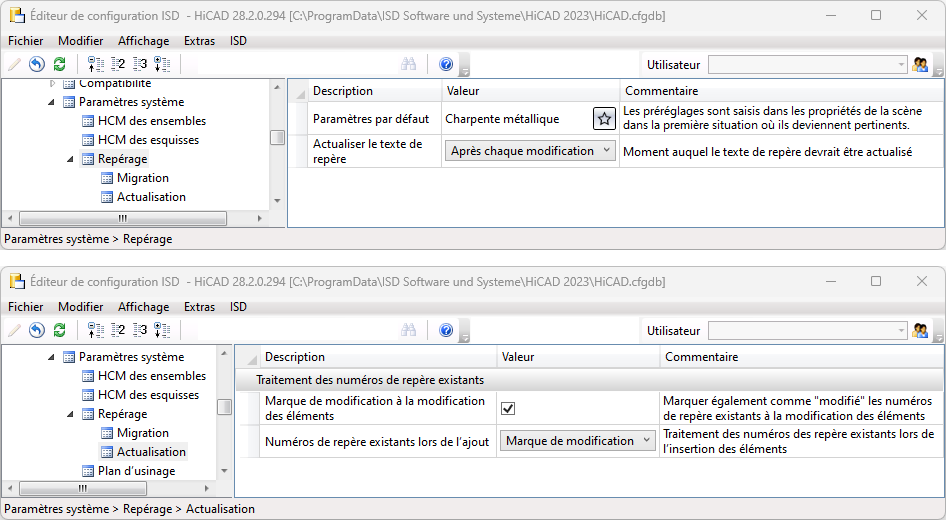Open ISD menu in bottom window

click(x=238, y=306)
